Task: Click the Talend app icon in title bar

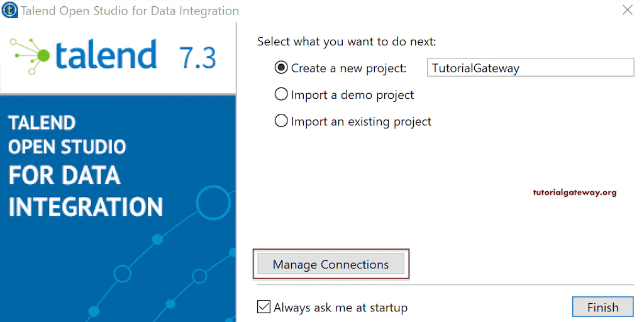Action: (9, 10)
